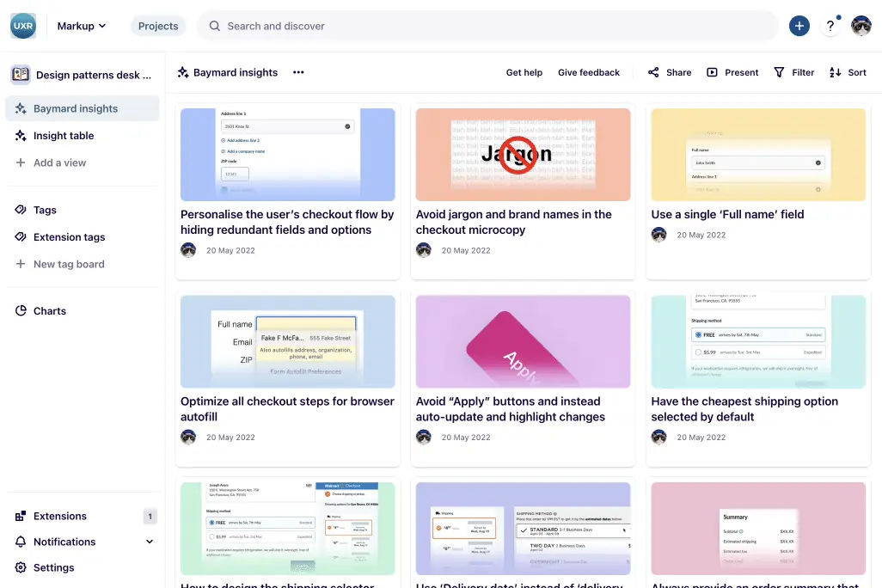Image resolution: width=882 pixels, height=588 pixels.
Task: Open the 'Use a single Full name field' card thumbnail
Action: coord(757,155)
